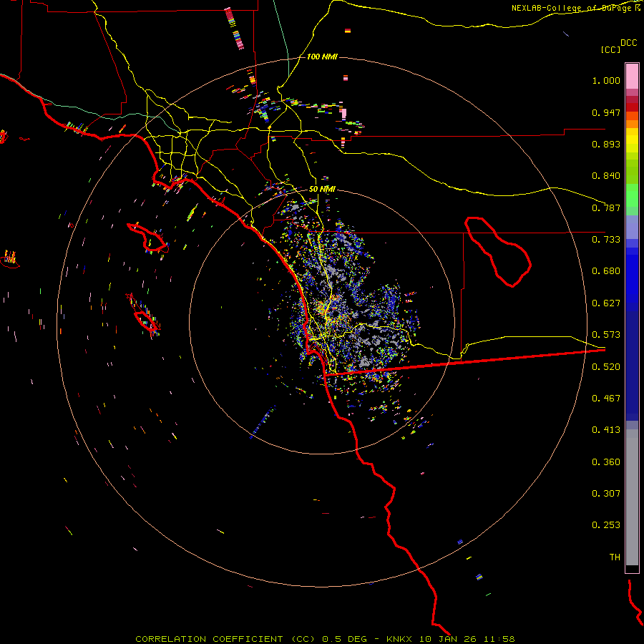Click the 50 NMI range ring label
Viewport: 644px width, 644px height.
click(x=322, y=189)
